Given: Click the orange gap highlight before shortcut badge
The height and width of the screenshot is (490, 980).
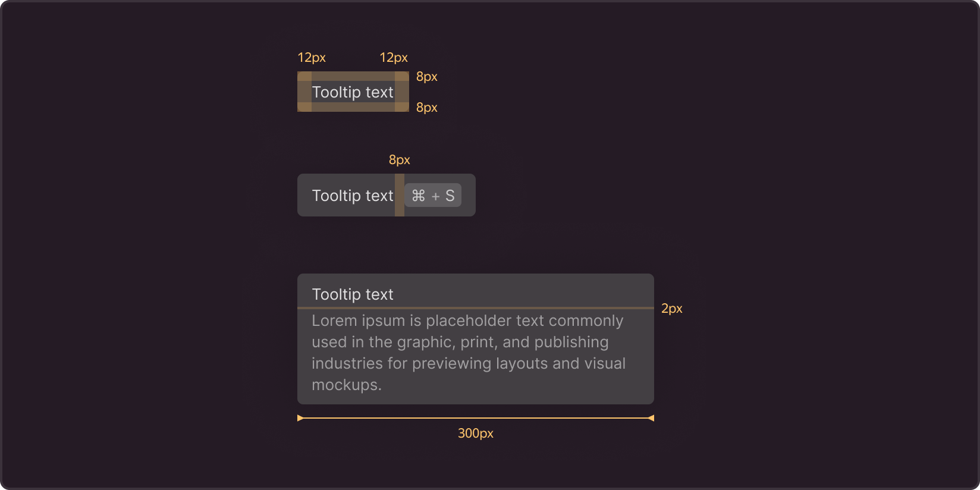Looking at the screenshot, I should (400, 195).
